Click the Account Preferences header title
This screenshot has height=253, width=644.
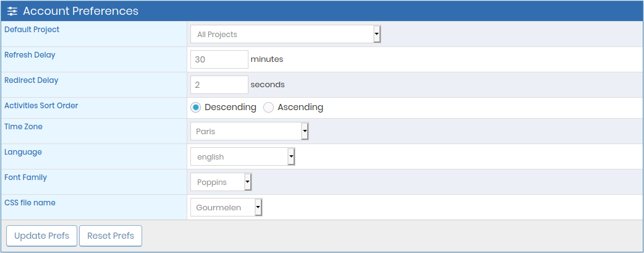80,11
